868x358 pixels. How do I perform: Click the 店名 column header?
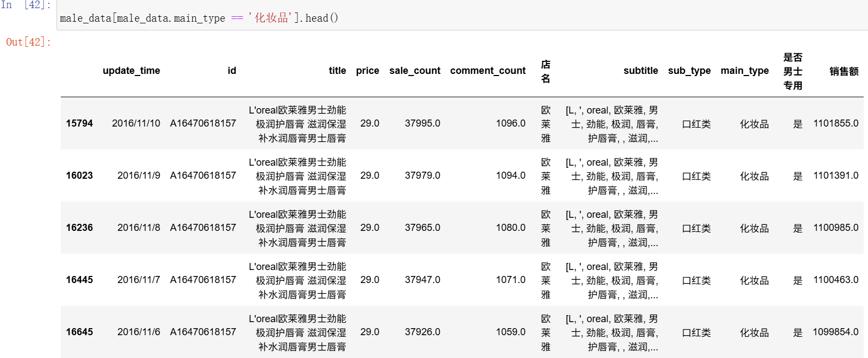(x=546, y=71)
